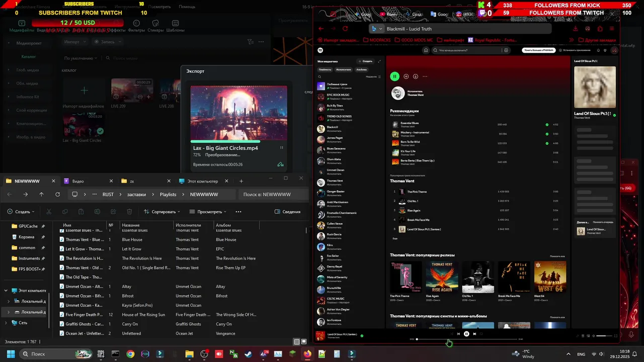Viewport: 644px width, 362px height.
Task: Search within Spotify library magnifier icon
Action: tap(319, 77)
